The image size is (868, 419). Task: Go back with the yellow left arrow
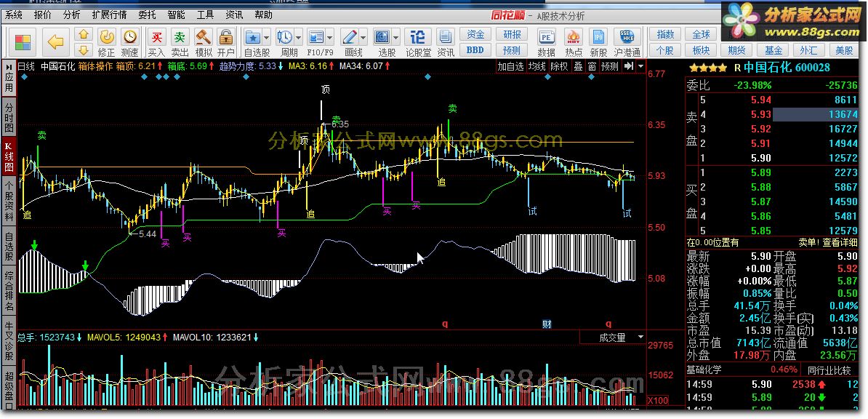(x=55, y=41)
